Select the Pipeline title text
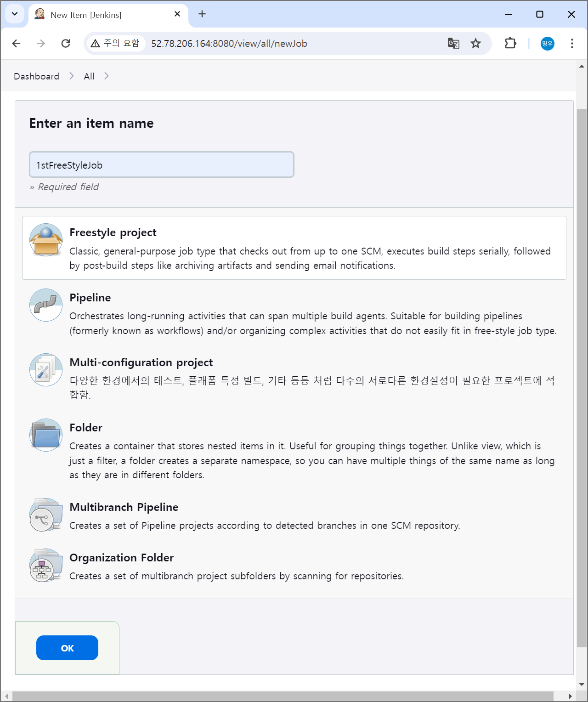588x702 pixels. (90, 298)
